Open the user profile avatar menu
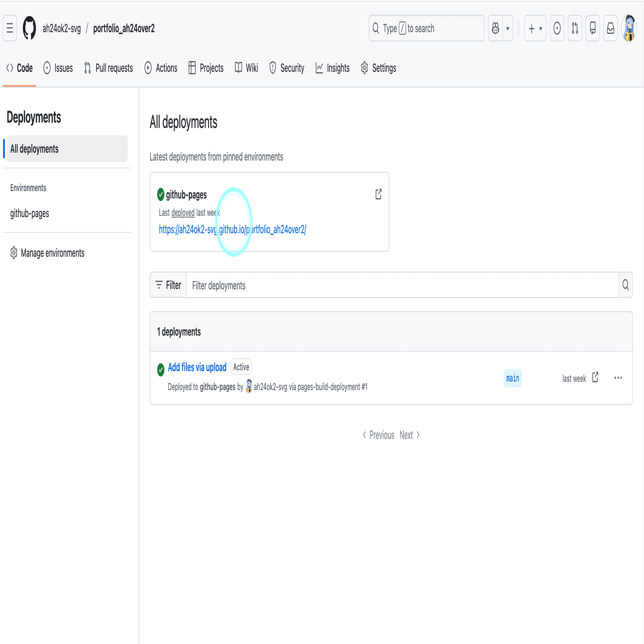 [x=629, y=28]
